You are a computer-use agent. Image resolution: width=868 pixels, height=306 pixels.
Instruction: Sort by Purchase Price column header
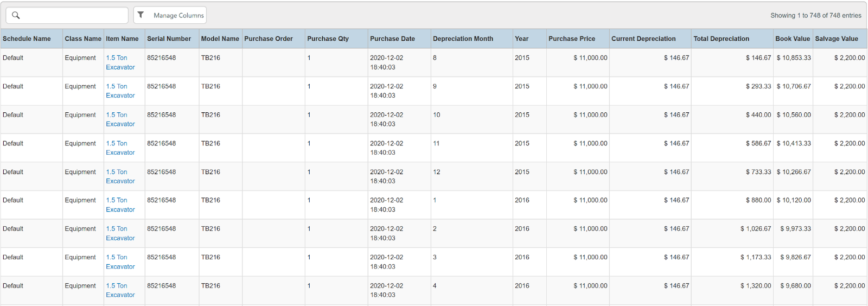(571, 39)
